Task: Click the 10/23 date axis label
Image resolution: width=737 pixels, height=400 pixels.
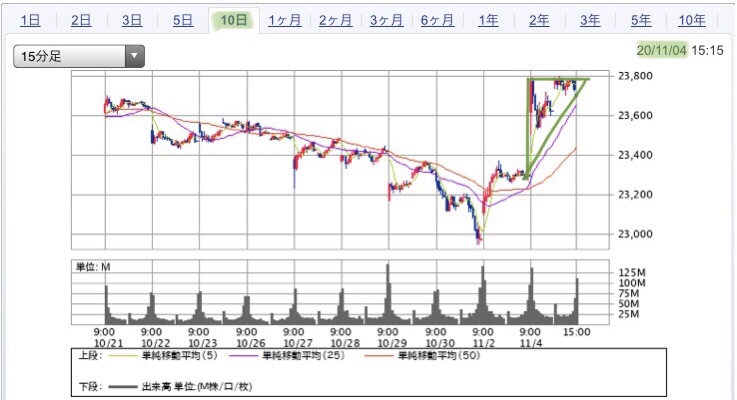Action: pos(203,344)
